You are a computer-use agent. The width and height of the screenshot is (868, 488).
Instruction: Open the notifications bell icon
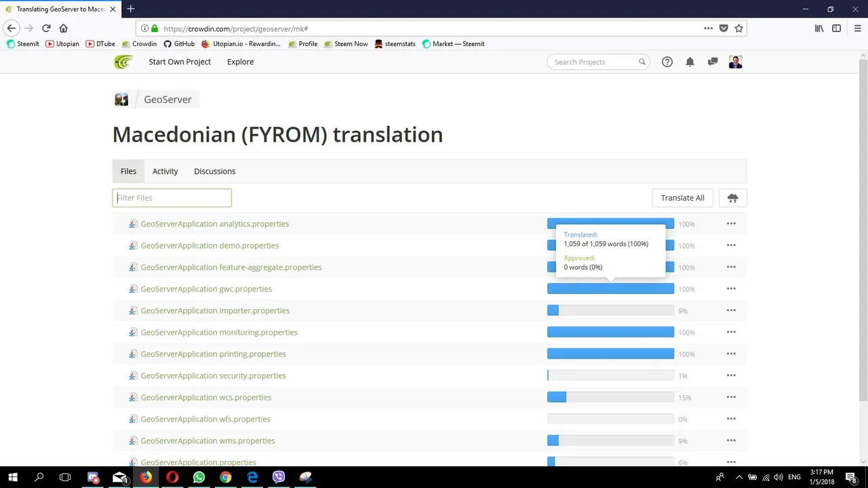coord(690,62)
